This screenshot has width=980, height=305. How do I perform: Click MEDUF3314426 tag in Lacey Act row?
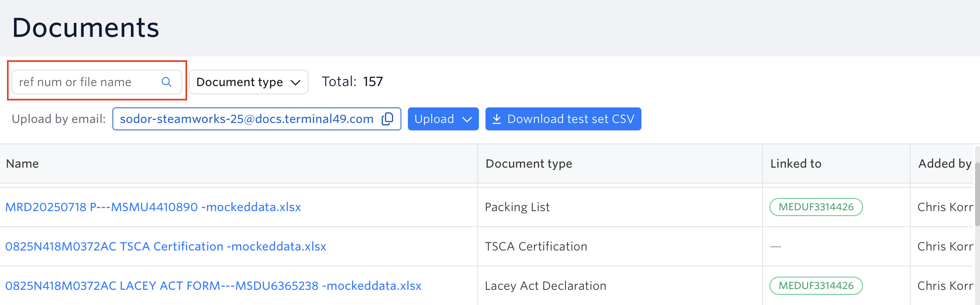pyautogui.click(x=816, y=286)
